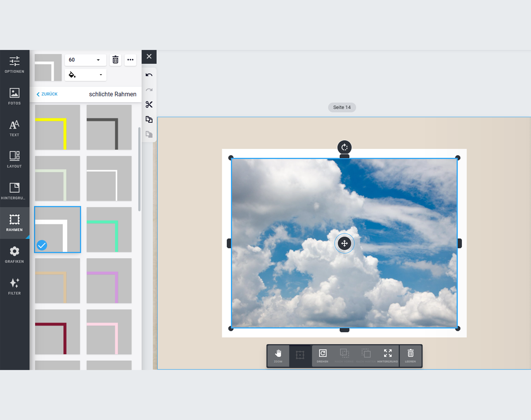Image resolution: width=531 pixels, height=420 pixels.
Task: Click the Hintergrund button in bottom toolbar
Action: pyautogui.click(x=388, y=356)
